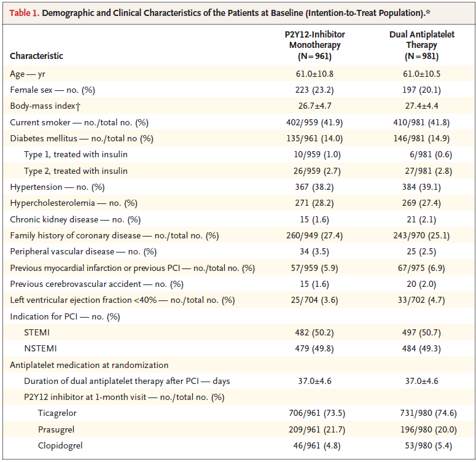Select the NSTEMI dual therapy value 484 (49.3)

tap(421, 348)
